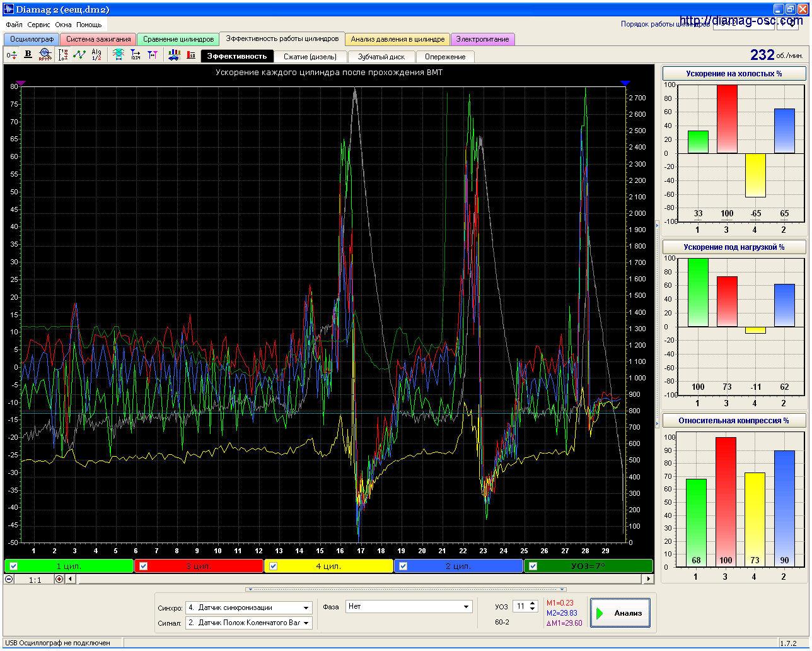Click the Alg 1/2 algorithm icon

click(x=96, y=55)
